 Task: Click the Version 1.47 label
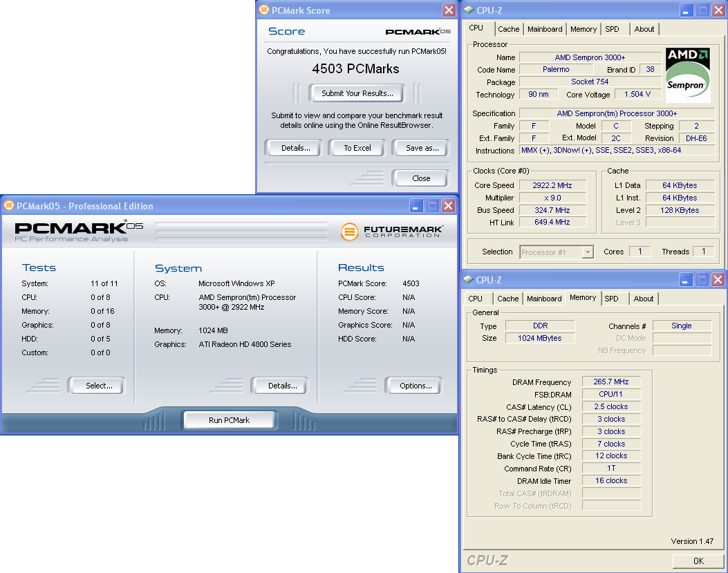692,541
